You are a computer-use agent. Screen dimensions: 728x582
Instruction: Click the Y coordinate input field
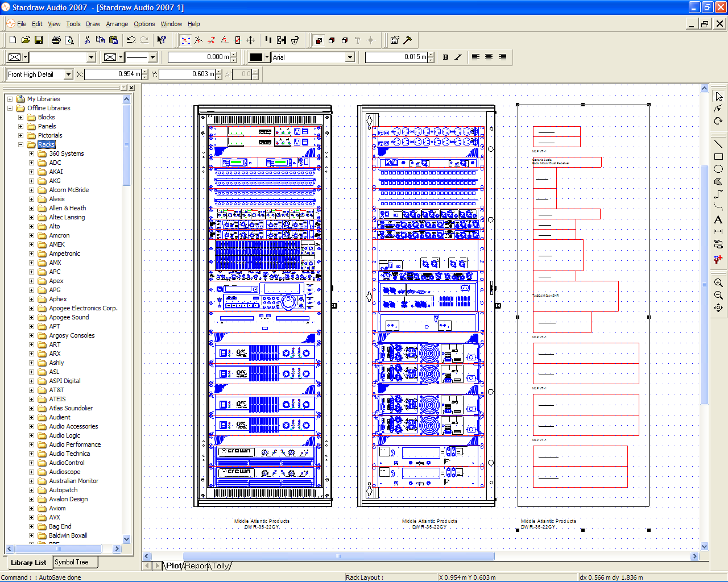coord(187,74)
